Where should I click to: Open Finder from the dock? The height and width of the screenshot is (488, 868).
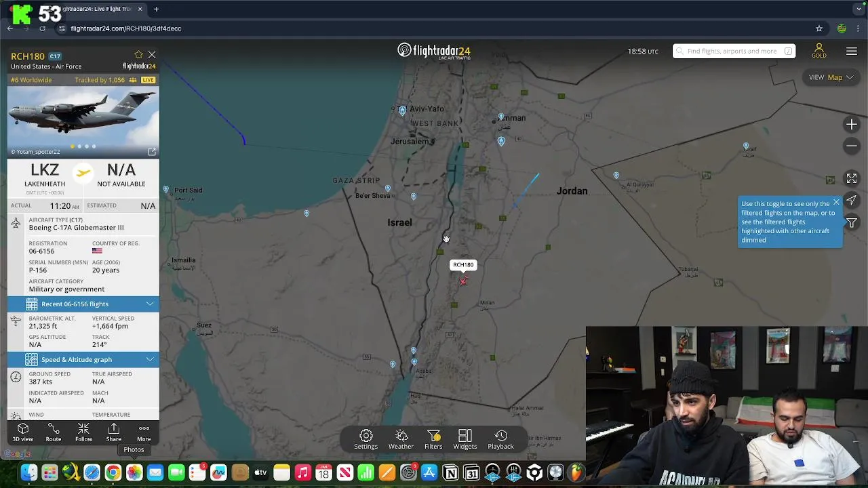pos(28,472)
